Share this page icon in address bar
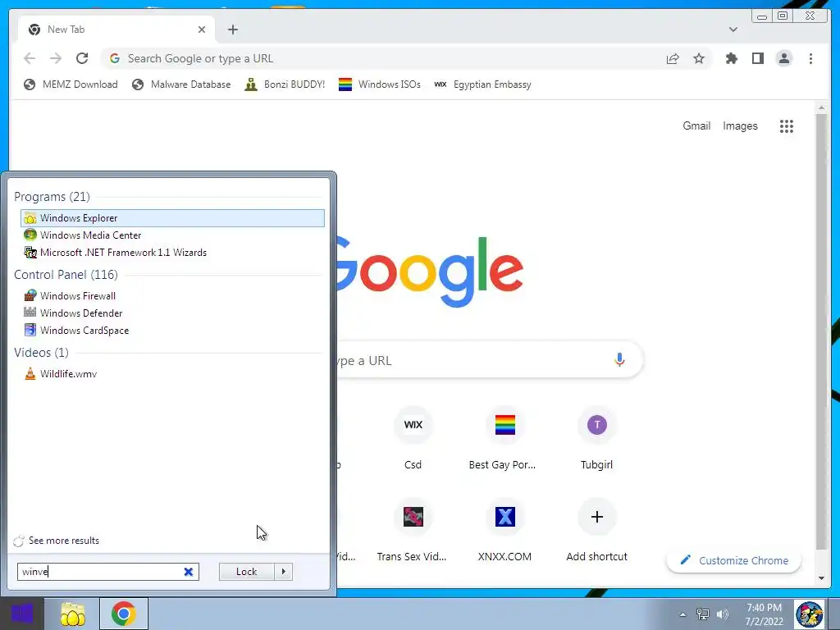The image size is (840, 630). [x=673, y=58]
